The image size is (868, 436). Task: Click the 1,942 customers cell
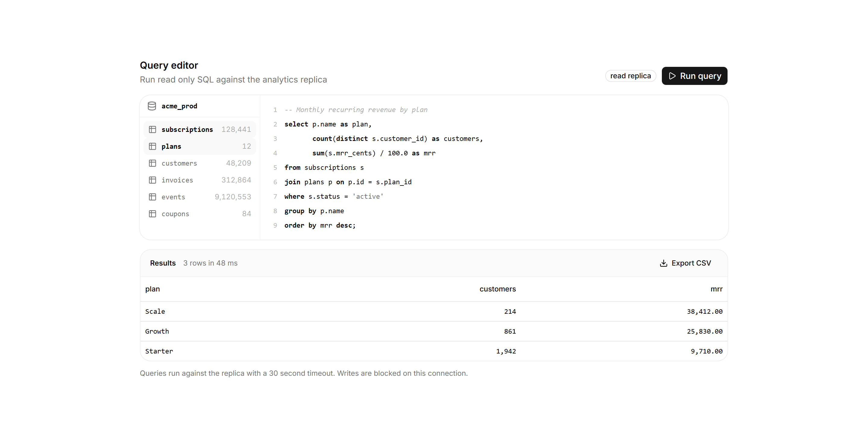[506, 351]
